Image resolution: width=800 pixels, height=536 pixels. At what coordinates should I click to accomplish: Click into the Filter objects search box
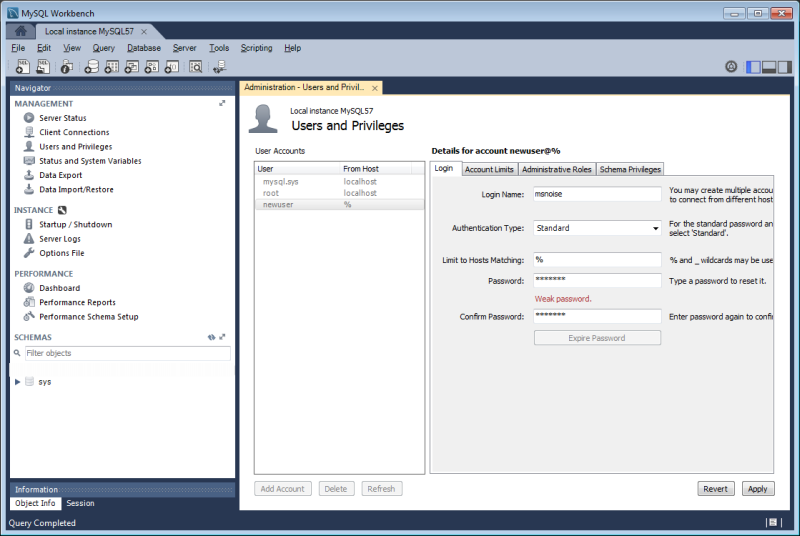[x=127, y=353]
